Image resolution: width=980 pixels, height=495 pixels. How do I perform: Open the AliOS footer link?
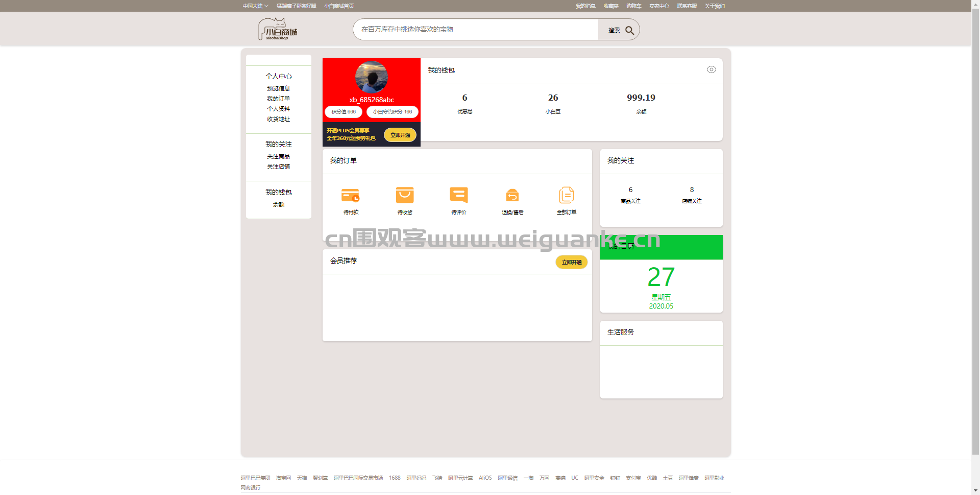point(485,478)
